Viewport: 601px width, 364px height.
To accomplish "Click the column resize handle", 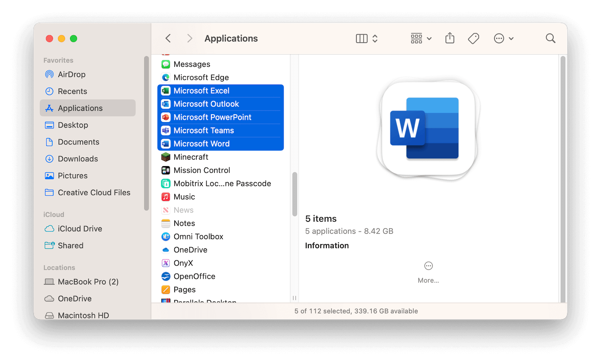I will [x=294, y=298].
